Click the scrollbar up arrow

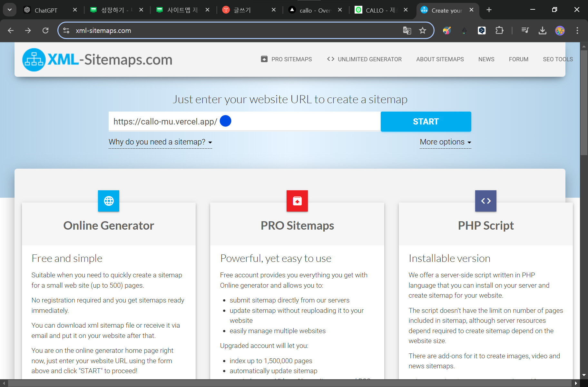tap(584, 46)
